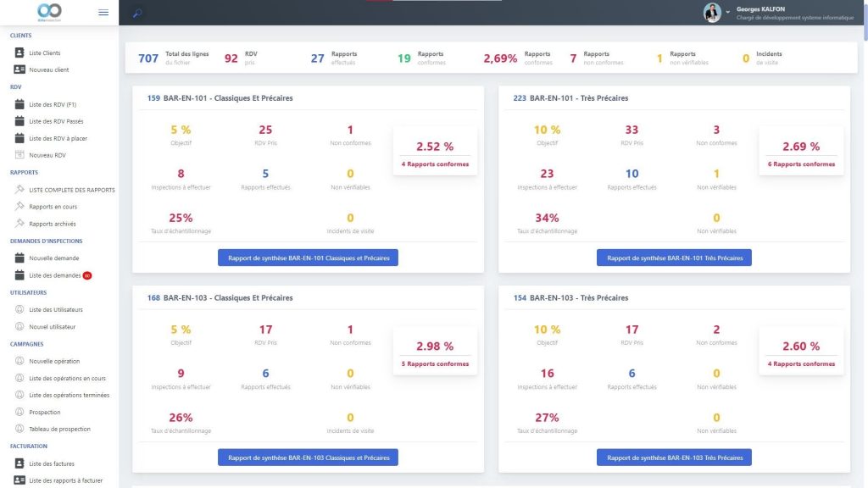The width and height of the screenshot is (868, 488).
Task: Select Tableau de prospection in sidebar
Action: click(59, 429)
